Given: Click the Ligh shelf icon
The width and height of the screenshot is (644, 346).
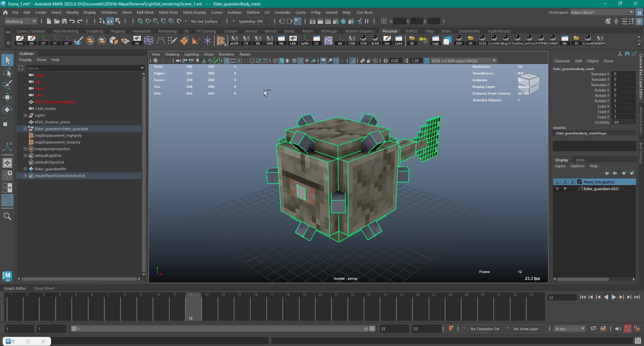Looking at the screenshot, I should click(435, 40).
